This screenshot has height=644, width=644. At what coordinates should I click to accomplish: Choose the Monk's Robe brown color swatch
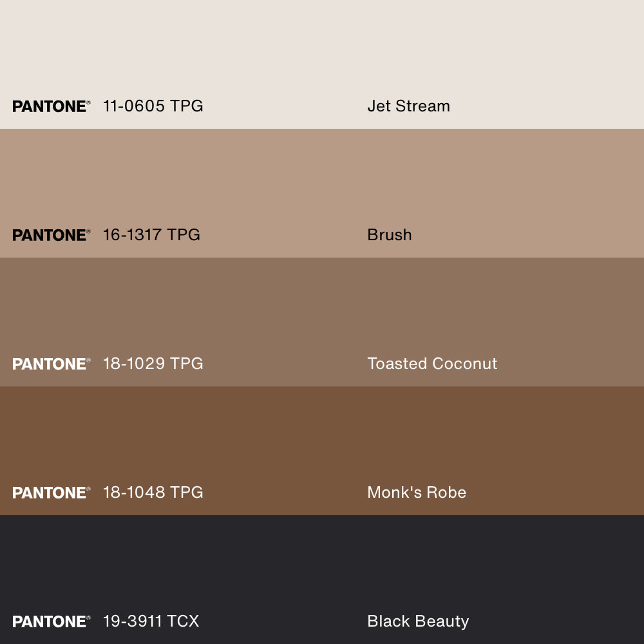click(322, 438)
